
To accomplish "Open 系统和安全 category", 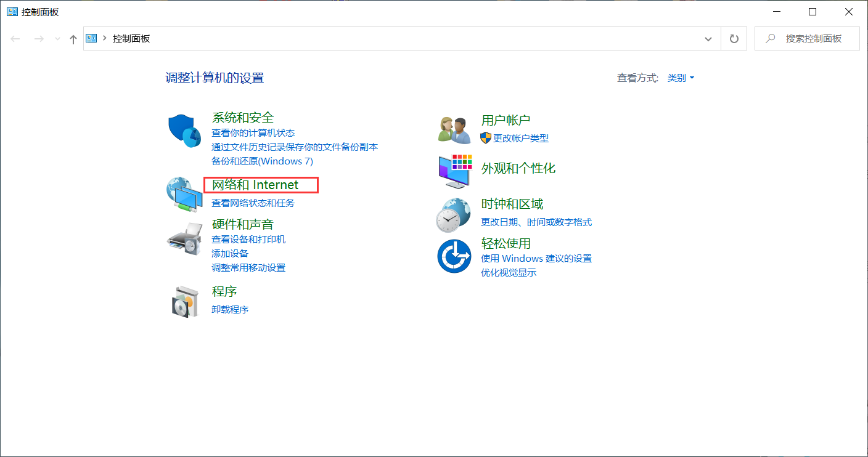I will [x=242, y=117].
